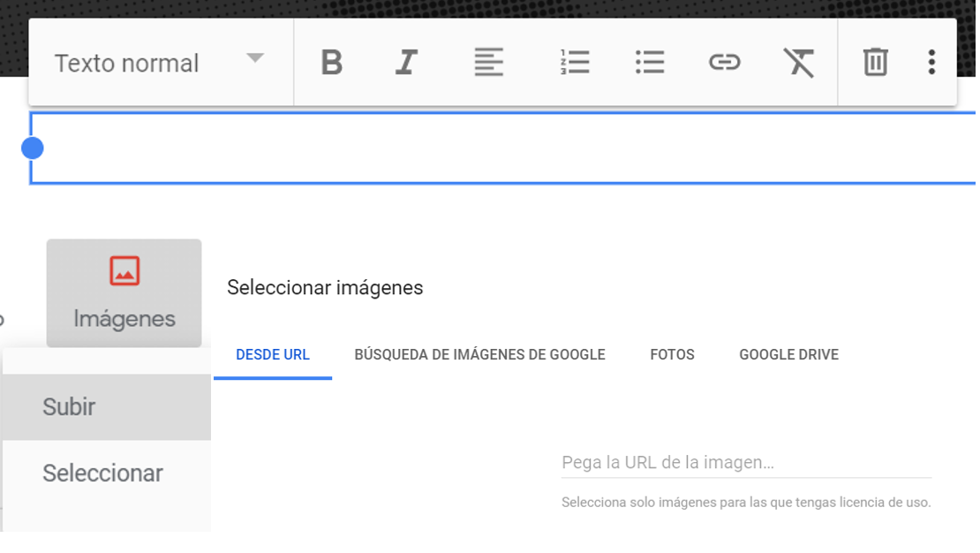980x553 pixels.
Task: Insert a link with the chain icon
Action: pyautogui.click(x=724, y=63)
